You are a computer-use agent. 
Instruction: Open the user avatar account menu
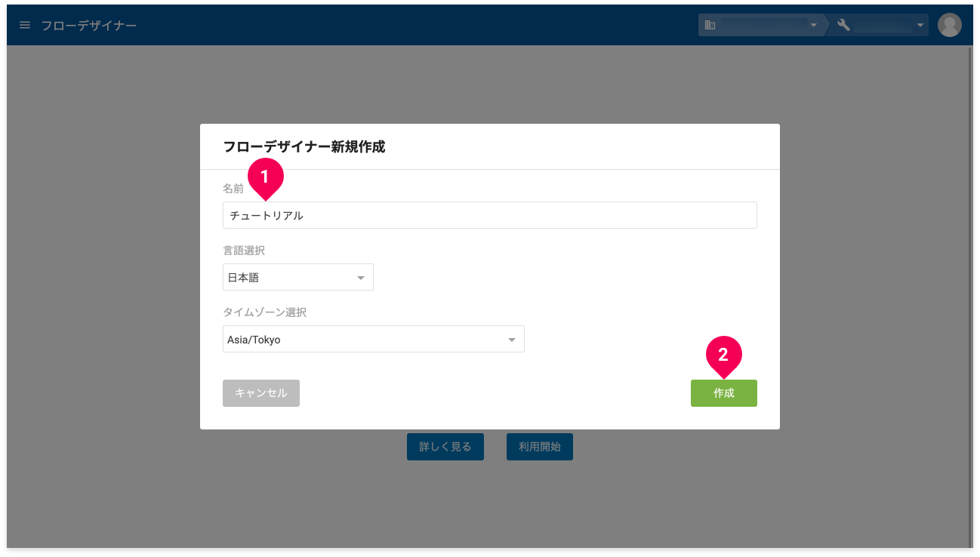[949, 25]
